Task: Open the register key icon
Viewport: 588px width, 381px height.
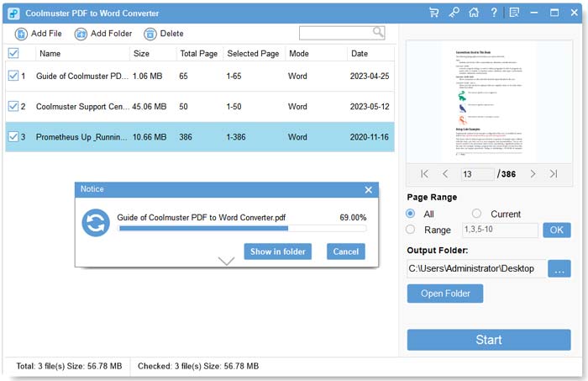Action: (454, 13)
